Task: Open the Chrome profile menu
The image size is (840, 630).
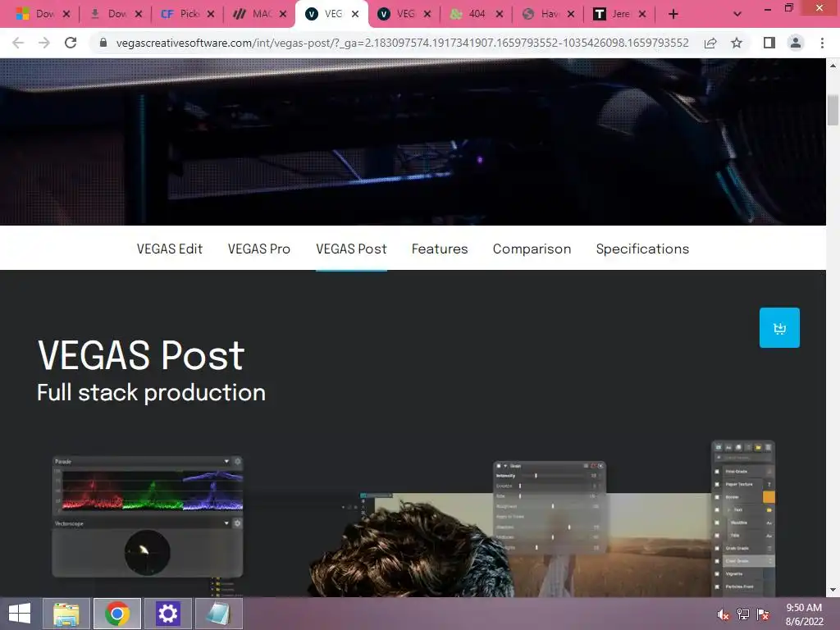Action: (796, 43)
